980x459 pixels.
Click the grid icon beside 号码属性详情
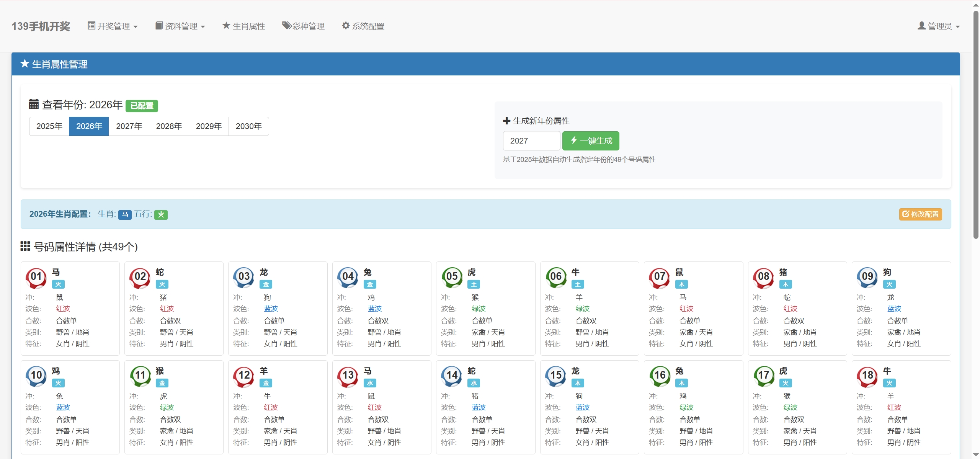(25, 246)
